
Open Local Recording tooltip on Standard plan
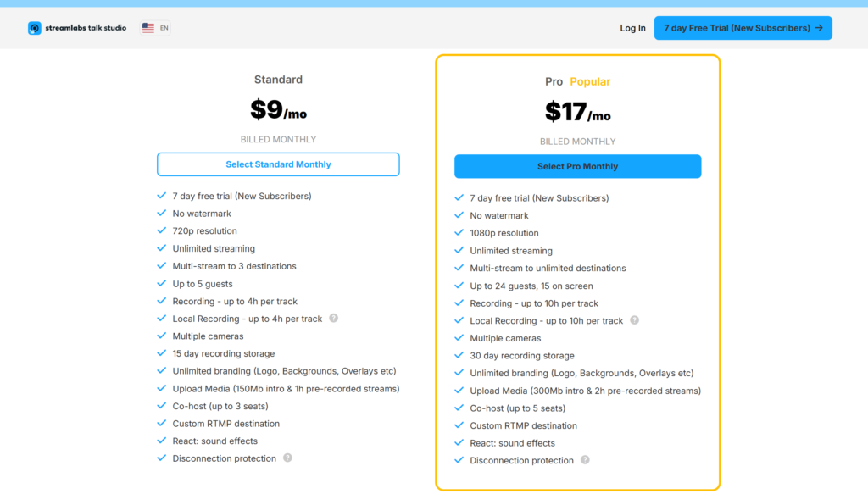[334, 318]
